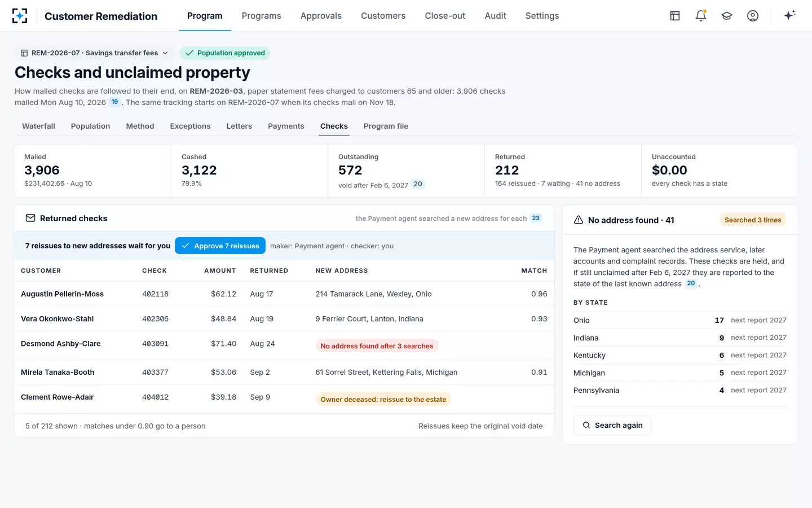Open the layout panel icon in header
This screenshot has height=508, width=812.
(675, 16)
